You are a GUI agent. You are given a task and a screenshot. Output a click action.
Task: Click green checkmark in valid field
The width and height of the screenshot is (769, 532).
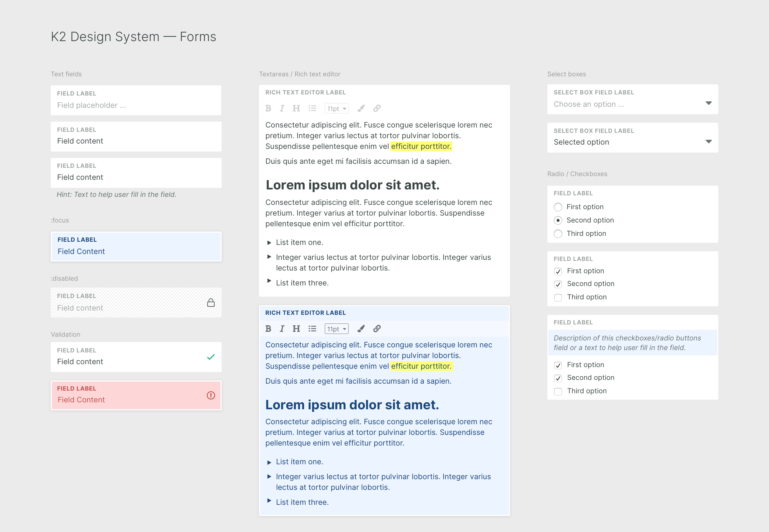point(211,357)
